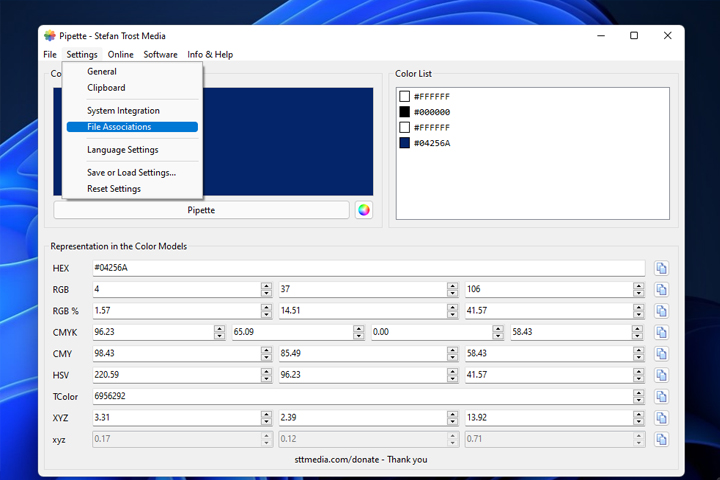Minimize the Pipette window
Image resolution: width=720 pixels, height=480 pixels.
(x=601, y=35)
